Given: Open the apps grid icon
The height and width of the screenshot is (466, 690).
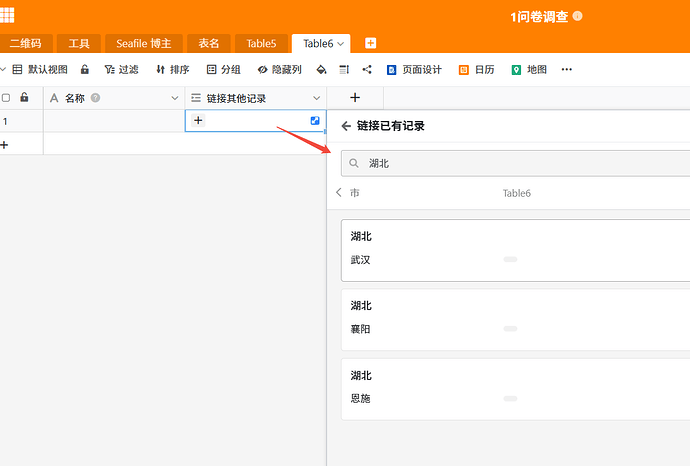Looking at the screenshot, I should click(x=7, y=15).
